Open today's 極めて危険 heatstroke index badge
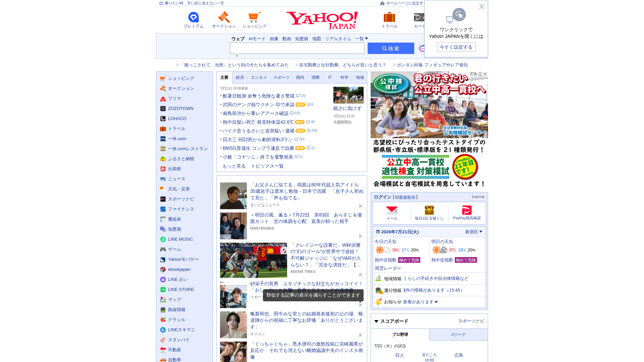The image size is (644, 362). [x=409, y=260]
